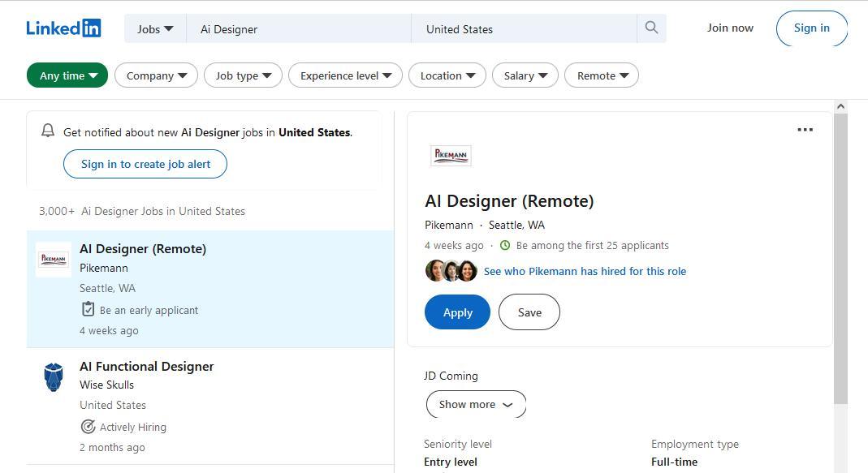Screen dimensions: 868x473
Task: Expand job description with Show more
Action: click(476, 404)
